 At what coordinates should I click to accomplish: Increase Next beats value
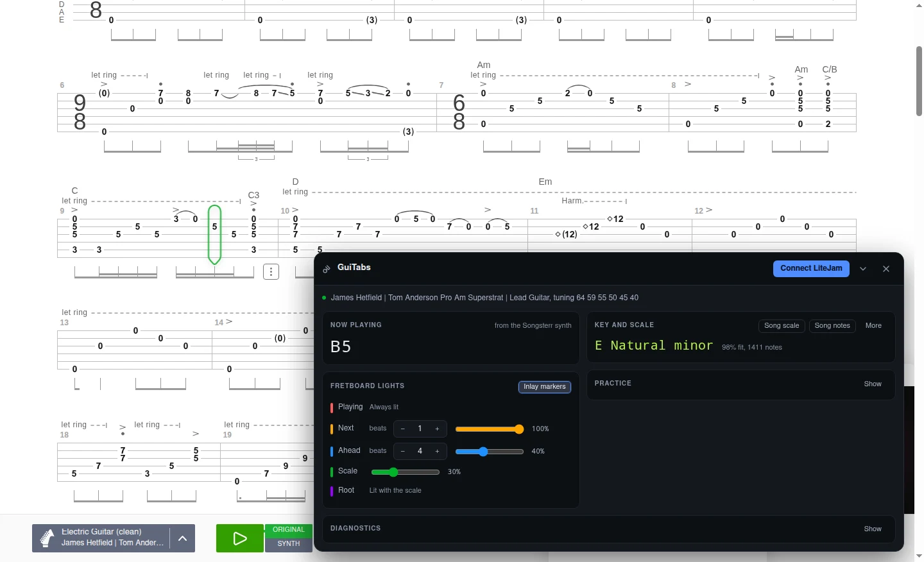click(x=438, y=429)
